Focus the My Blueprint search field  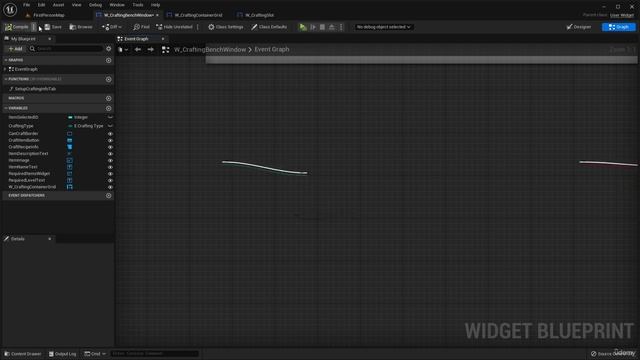[x=66, y=49]
